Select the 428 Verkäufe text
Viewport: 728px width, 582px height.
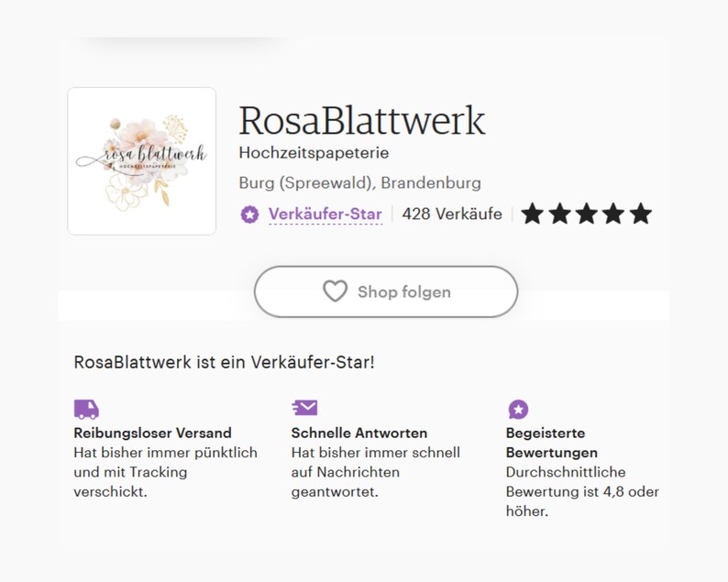coord(452,214)
